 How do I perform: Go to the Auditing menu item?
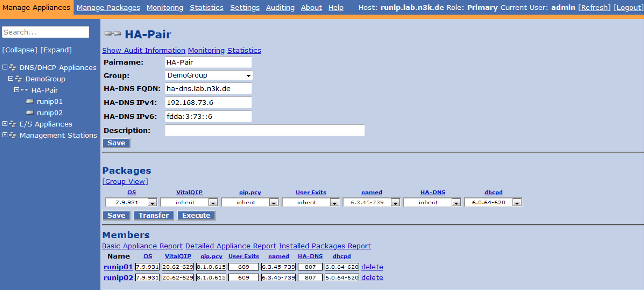(280, 7)
